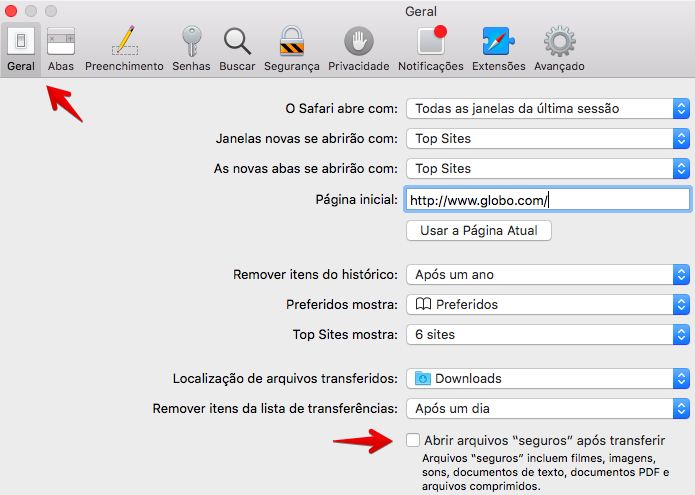Open the Avançado gear pane
This screenshot has height=495, width=695.
coord(559,49)
